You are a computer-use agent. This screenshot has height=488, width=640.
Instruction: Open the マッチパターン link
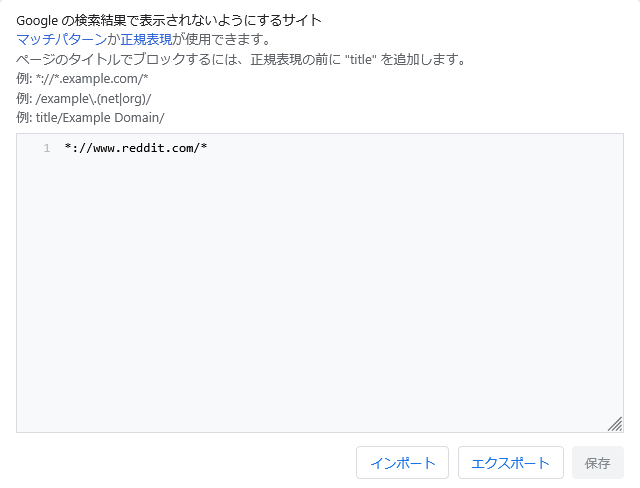(59, 39)
